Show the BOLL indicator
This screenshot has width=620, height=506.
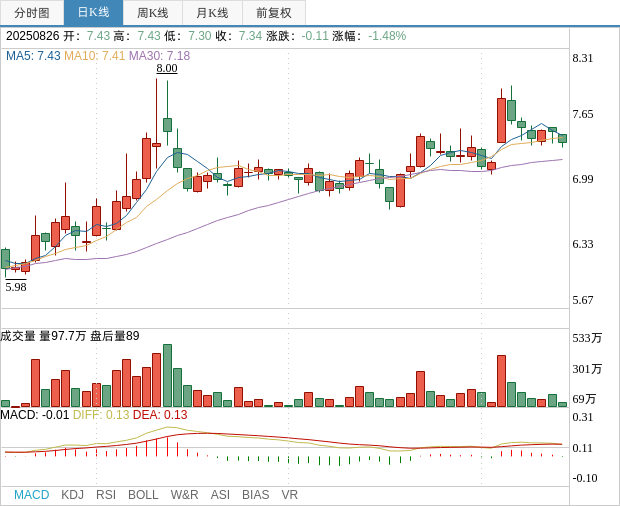point(143,495)
